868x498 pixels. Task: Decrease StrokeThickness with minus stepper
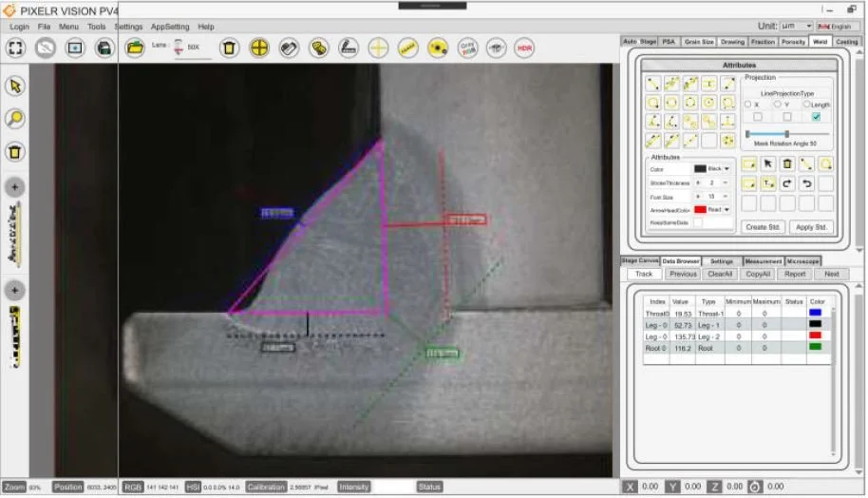coord(726,182)
